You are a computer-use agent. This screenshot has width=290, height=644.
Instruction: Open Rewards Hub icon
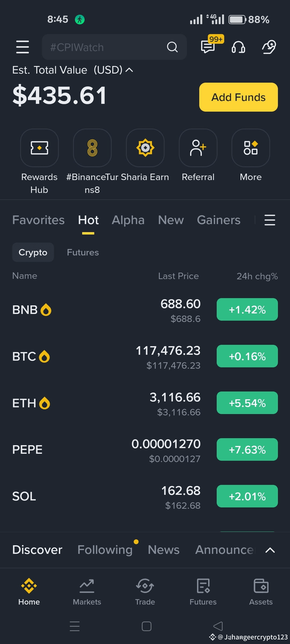39,148
